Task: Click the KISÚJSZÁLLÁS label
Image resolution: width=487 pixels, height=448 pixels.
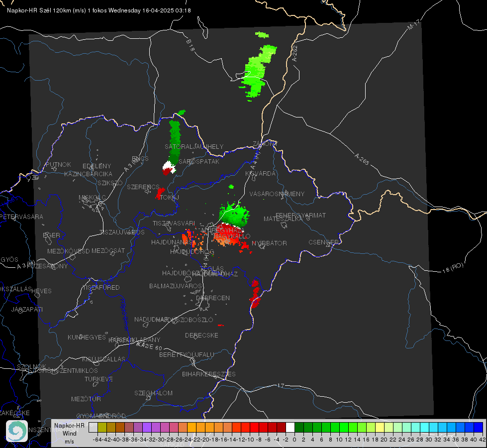Action: 104,359
